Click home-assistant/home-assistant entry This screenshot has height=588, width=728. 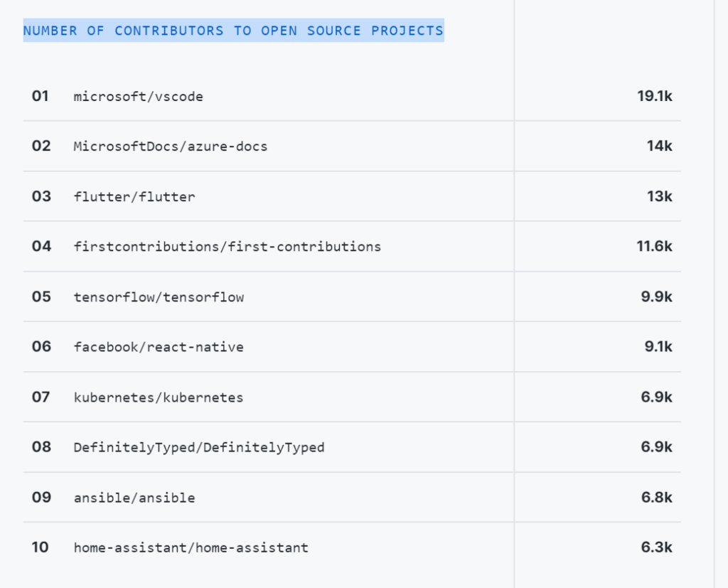(191, 547)
